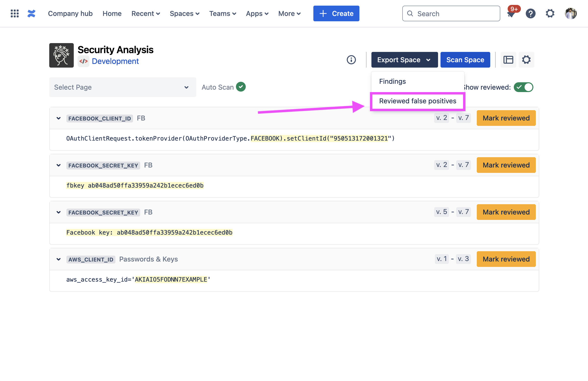Viewport: 588px width, 381px height.
Task: Collapse the fbkey FACEBOOK_SECRET_KEY finding
Action: pos(59,165)
